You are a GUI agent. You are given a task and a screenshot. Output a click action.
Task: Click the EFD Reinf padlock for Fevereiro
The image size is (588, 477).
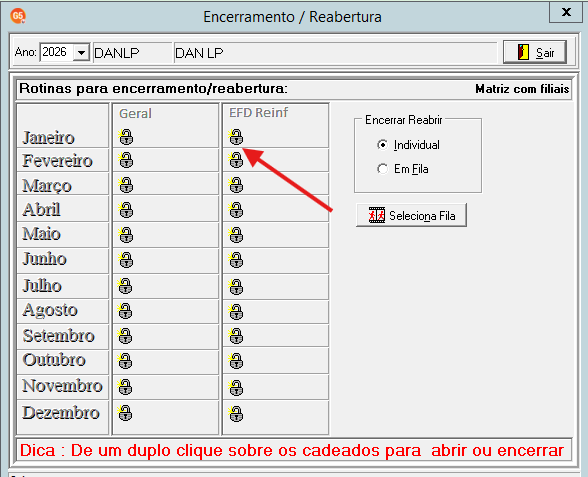(236, 160)
